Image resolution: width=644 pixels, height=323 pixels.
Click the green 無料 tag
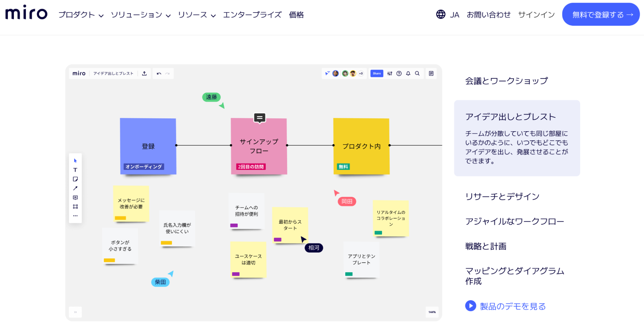343,167
